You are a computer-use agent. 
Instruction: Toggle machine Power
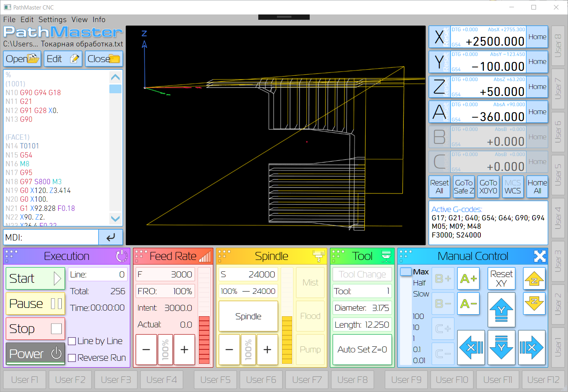35,354
